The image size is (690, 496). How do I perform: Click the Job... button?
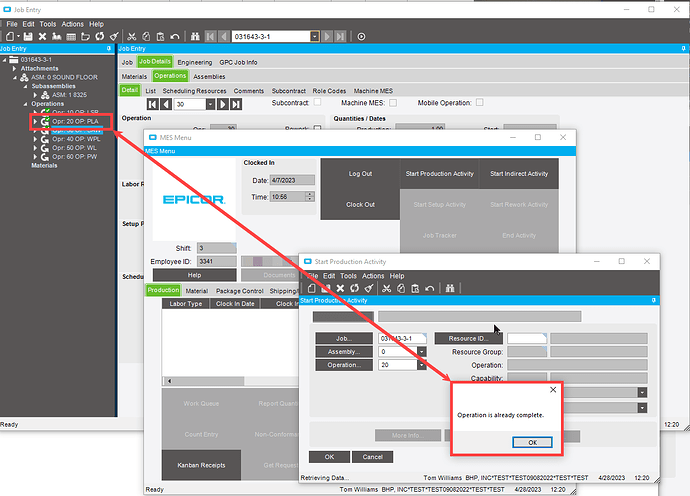(344, 338)
